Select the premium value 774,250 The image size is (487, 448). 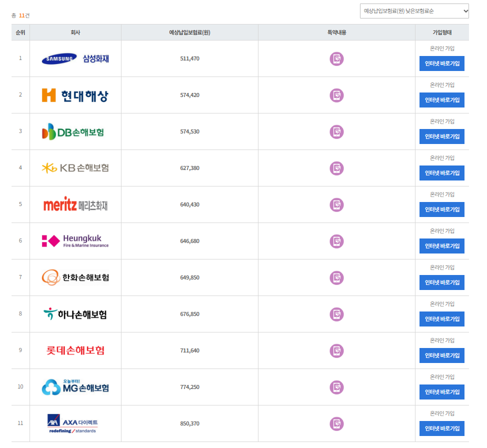[189, 387]
